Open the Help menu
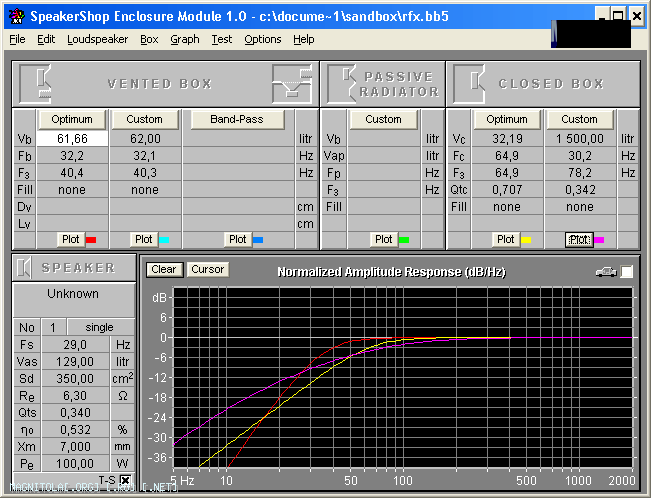651x498 pixels. point(303,39)
